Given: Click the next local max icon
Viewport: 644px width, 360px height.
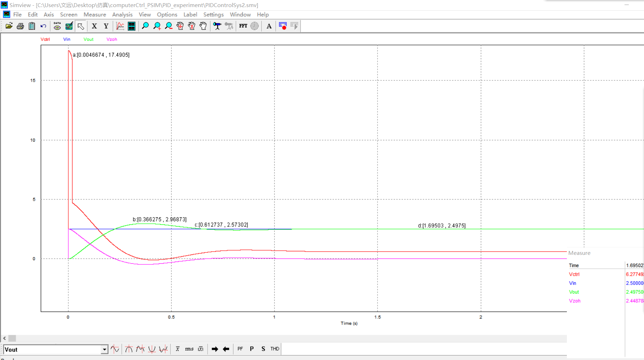Looking at the screenshot, I should pyautogui.click(x=140, y=349).
